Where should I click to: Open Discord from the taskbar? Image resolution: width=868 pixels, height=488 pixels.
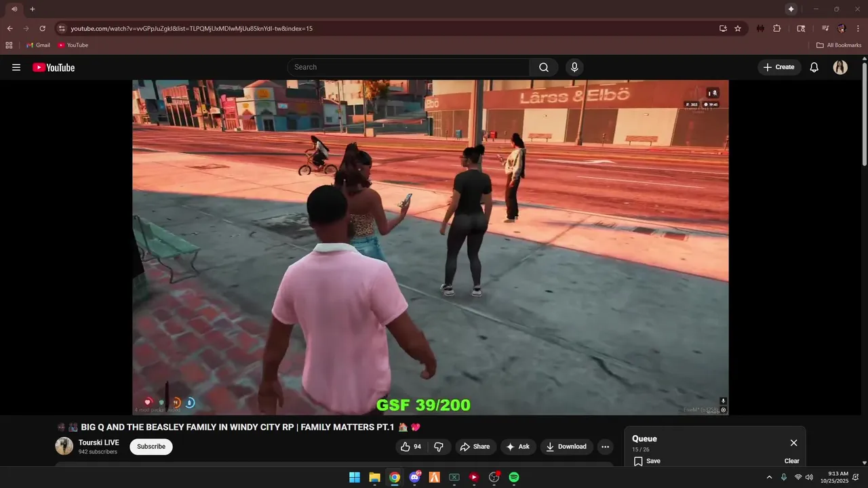[x=414, y=477]
